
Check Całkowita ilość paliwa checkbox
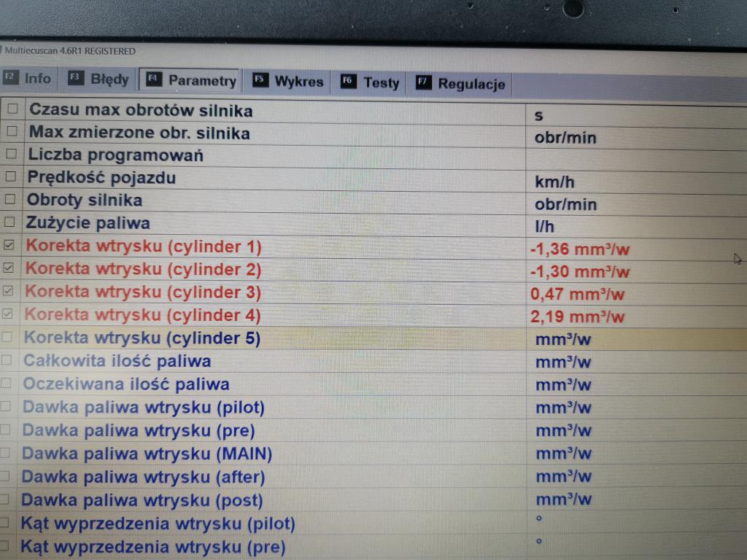[6, 360]
